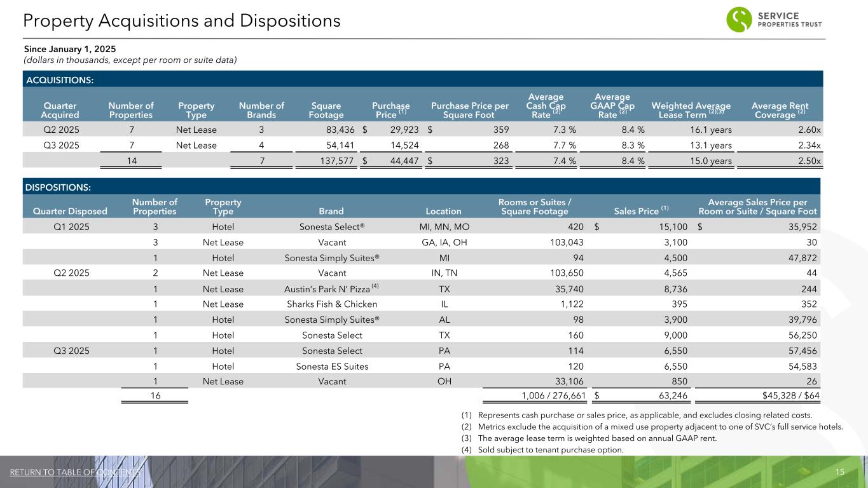Click the 44,447 total purchase price cell
The image size is (868, 488).
click(400, 161)
